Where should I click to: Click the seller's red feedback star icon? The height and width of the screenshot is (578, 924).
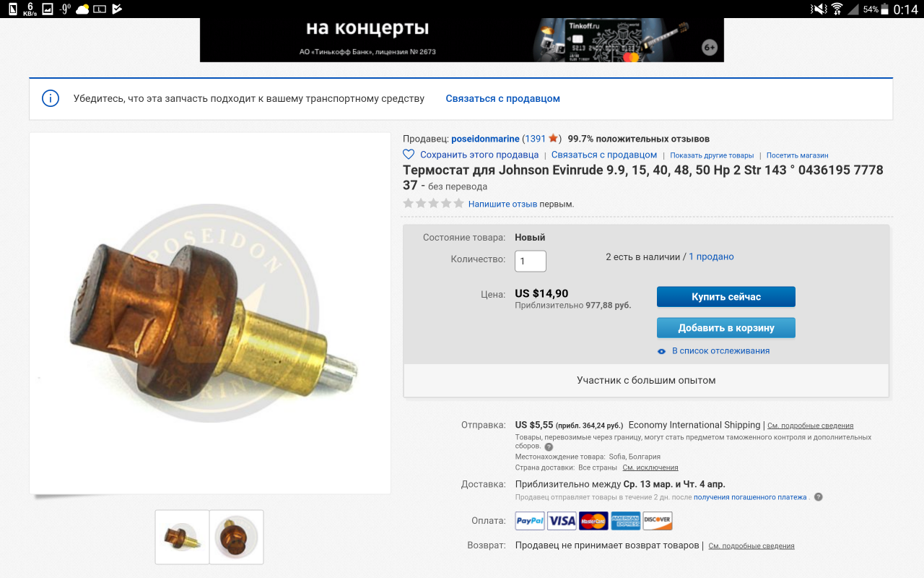(x=553, y=138)
